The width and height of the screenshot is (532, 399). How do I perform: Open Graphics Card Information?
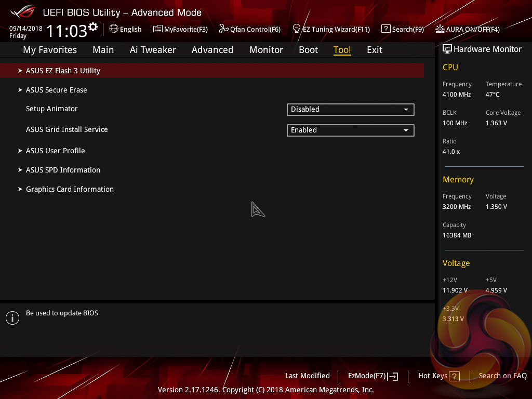click(x=70, y=189)
